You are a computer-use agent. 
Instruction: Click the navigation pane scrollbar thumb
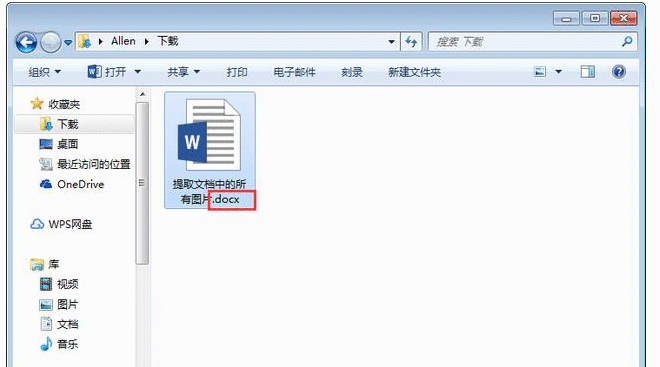(x=142, y=183)
